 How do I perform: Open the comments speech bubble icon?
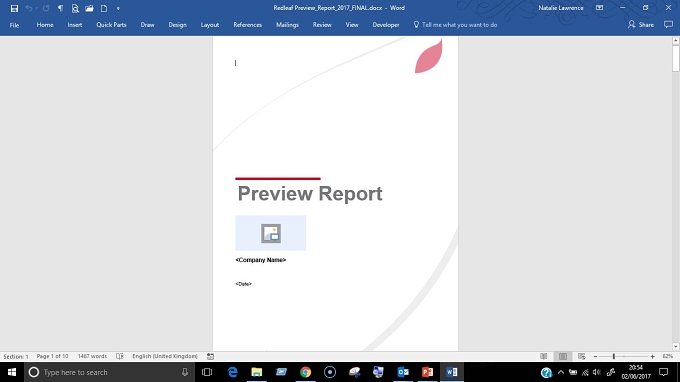(668, 25)
